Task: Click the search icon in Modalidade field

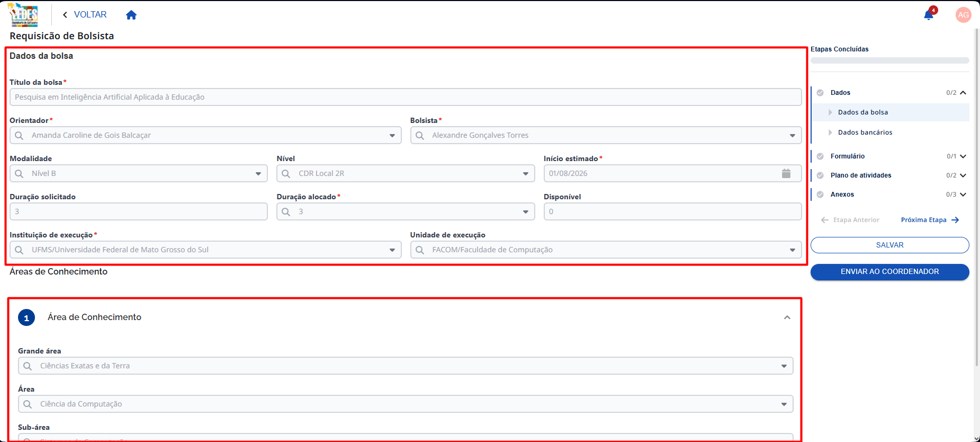Action: pyautogui.click(x=19, y=173)
